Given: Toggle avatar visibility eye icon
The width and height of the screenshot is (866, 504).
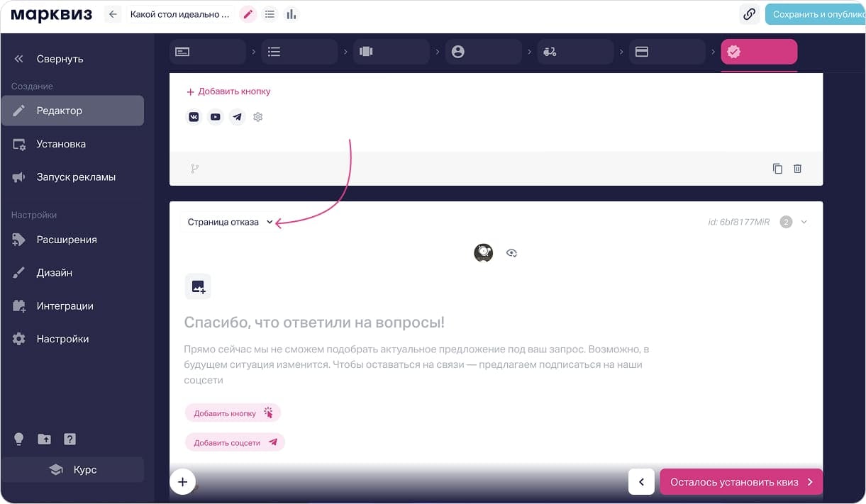Looking at the screenshot, I should [x=511, y=252].
